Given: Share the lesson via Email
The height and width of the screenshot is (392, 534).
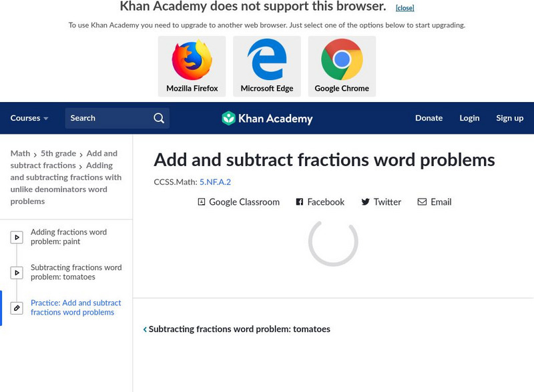Looking at the screenshot, I should 435,202.
